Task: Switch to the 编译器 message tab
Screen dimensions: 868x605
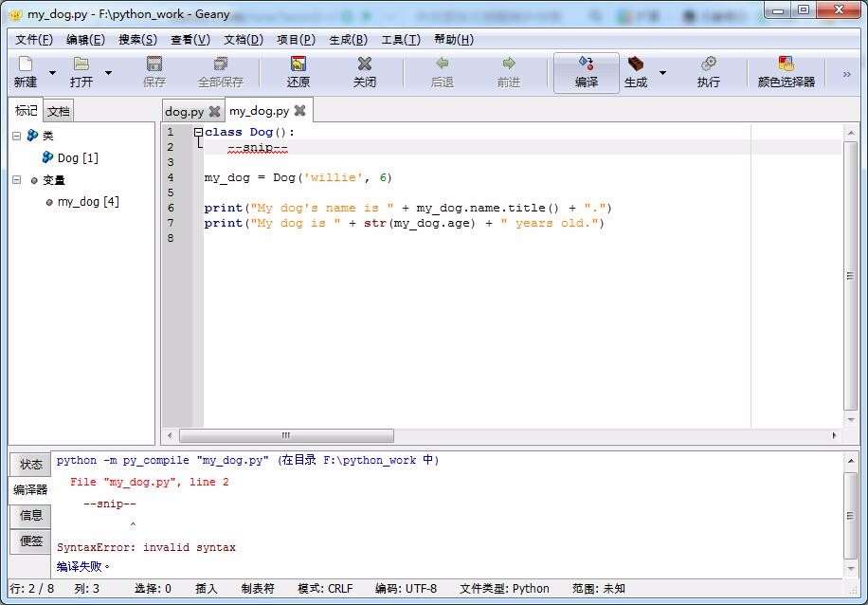Action: (x=30, y=489)
